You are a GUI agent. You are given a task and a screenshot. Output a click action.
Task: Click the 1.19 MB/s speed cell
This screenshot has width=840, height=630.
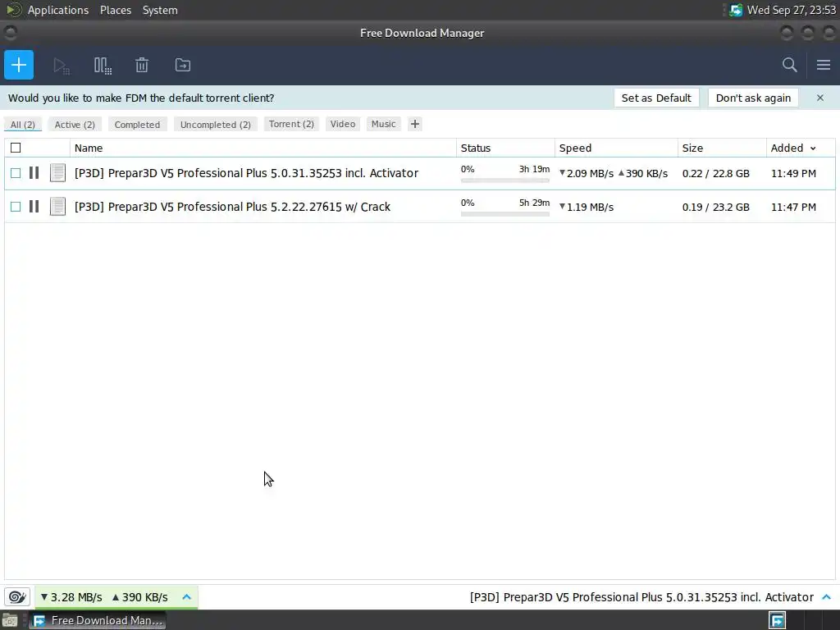click(587, 208)
